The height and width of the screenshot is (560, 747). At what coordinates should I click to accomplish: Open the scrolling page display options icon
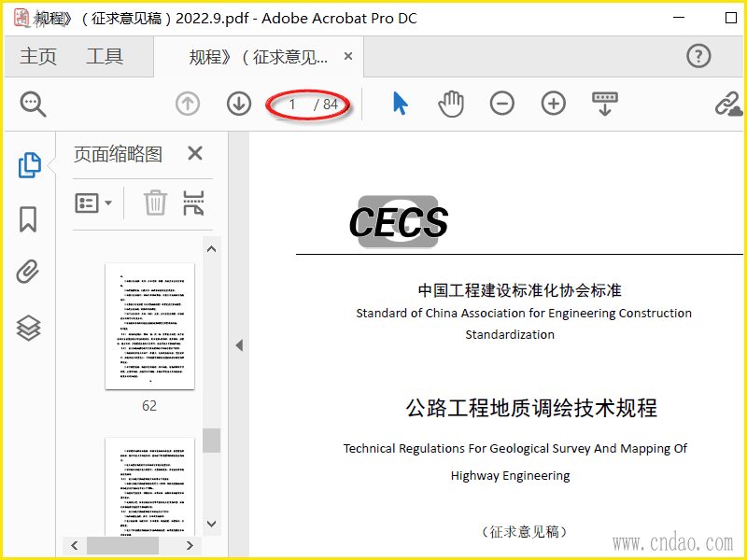tap(604, 104)
